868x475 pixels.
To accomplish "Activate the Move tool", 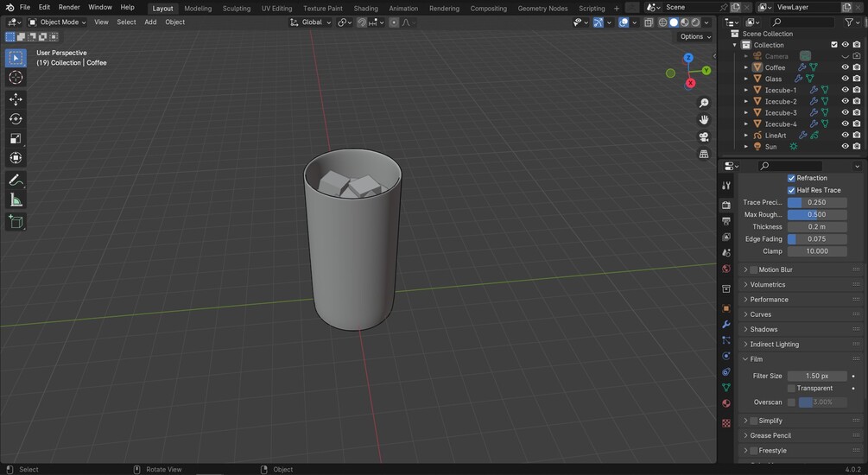I will point(16,99).
